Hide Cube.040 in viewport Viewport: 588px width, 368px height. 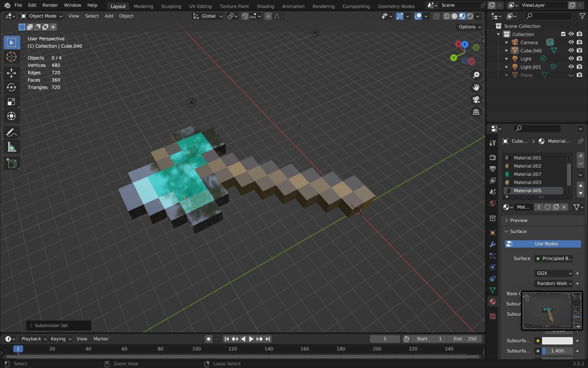tap(571, 50)
